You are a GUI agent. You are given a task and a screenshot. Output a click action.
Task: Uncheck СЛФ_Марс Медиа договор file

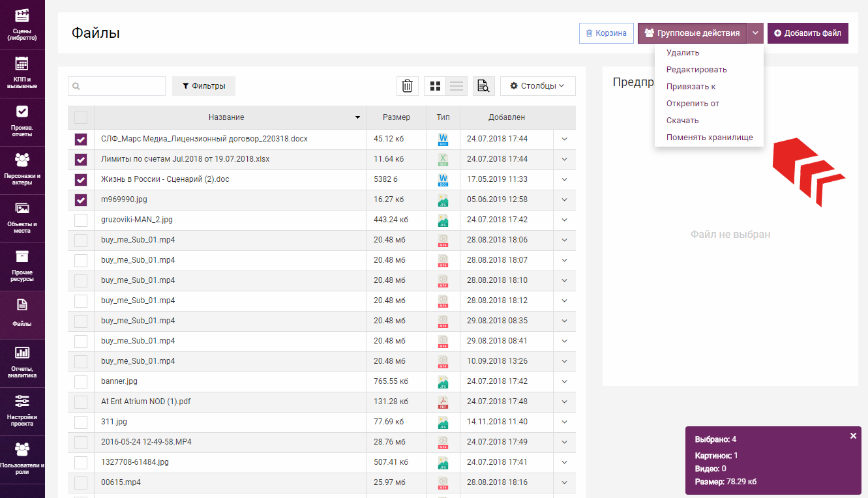[x=81, y=139]
